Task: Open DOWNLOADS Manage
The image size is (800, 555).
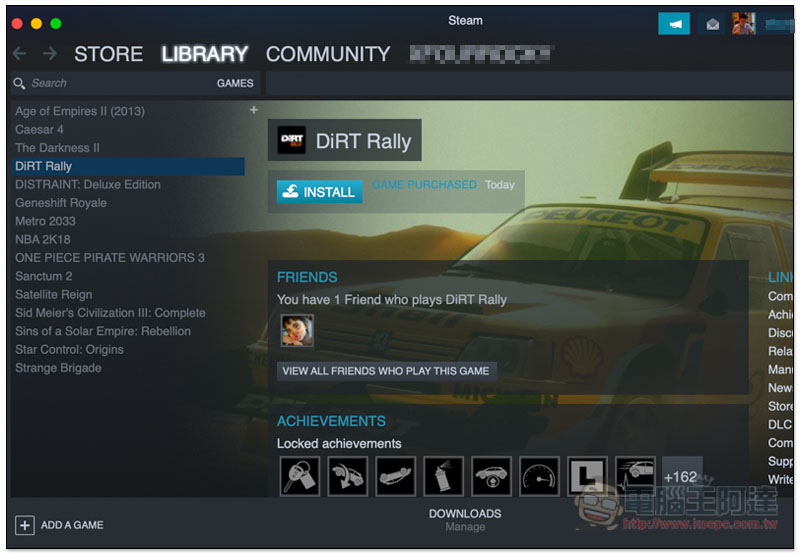Action: [465, 520]
